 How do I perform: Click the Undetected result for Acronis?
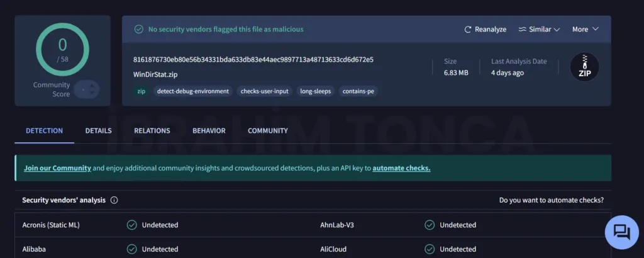[x=160, y=225]
